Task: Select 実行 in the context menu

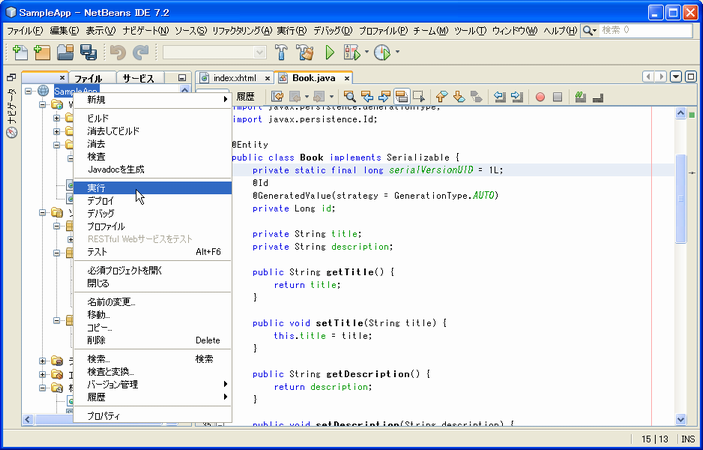Action: [x=152, y=188]
